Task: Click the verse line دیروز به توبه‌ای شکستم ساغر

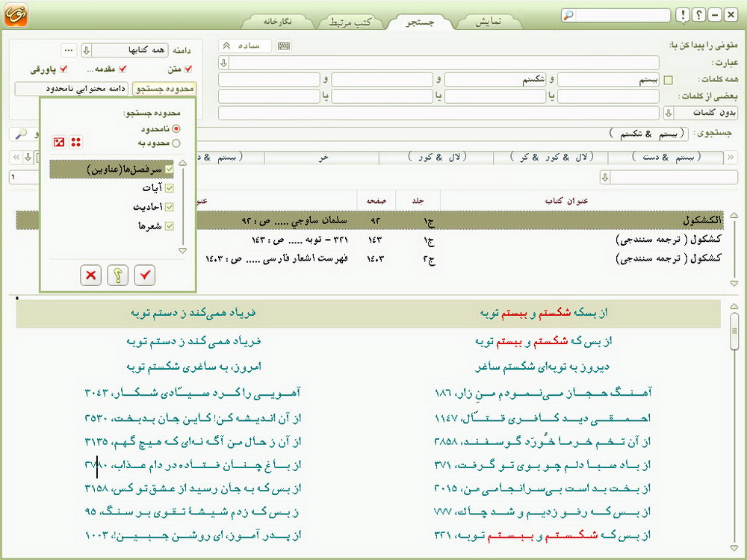Action: (x=542, y=367)
